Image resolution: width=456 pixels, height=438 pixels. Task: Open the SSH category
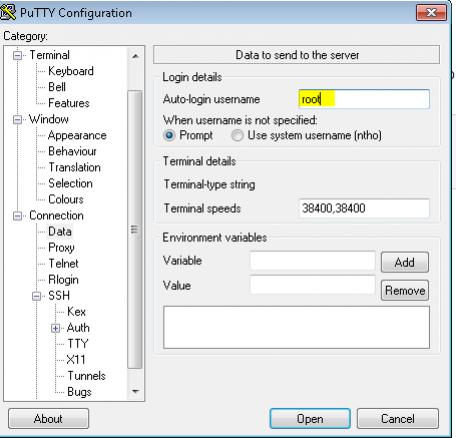pos(59,296)
